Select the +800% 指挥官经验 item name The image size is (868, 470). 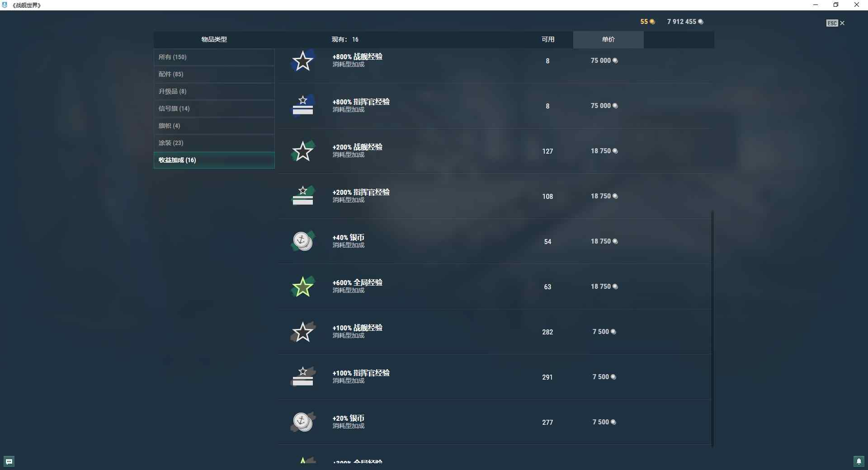(x=361, y=102)
